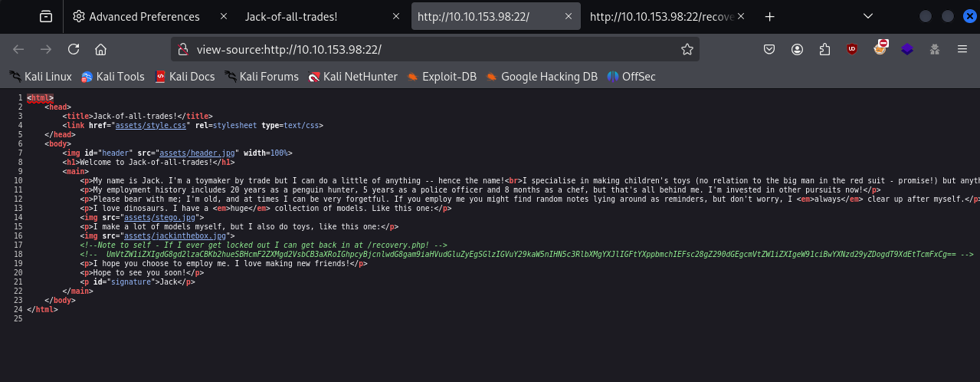The image size is (980, 382).
Task: Click the insecure connection lock icon
Action: [x=183, y=49]
